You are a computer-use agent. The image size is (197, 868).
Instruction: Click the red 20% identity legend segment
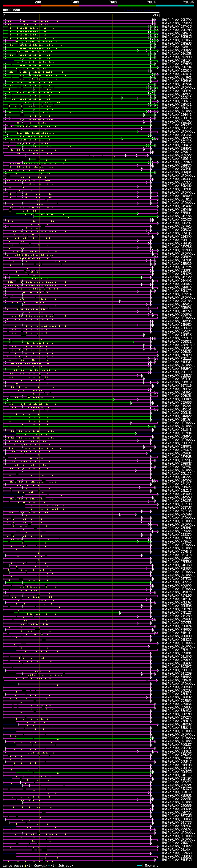22,6
